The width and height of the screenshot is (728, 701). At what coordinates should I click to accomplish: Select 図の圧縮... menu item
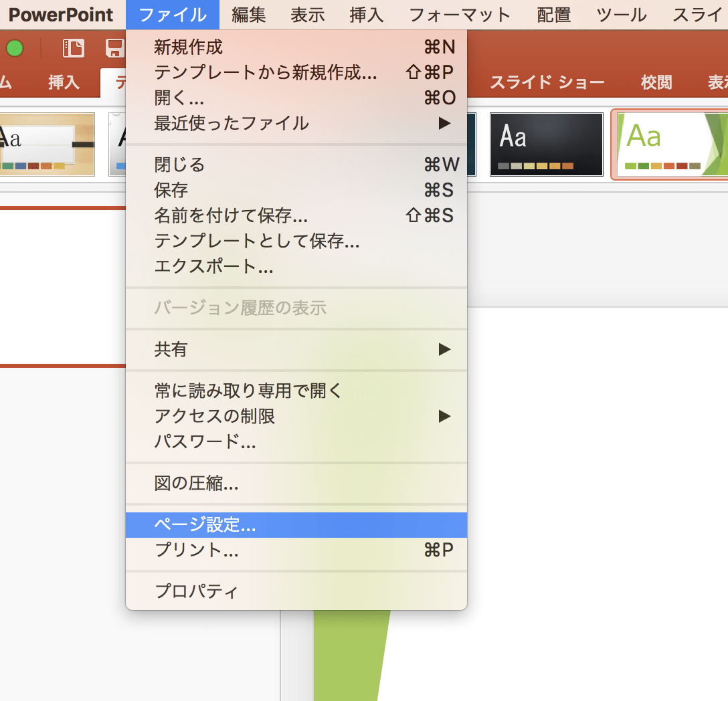click(296, 483)
